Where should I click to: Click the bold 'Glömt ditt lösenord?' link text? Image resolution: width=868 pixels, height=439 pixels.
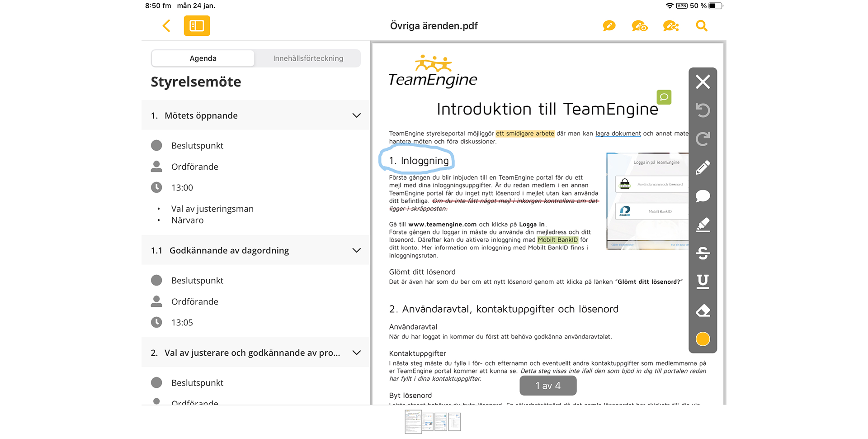650,282
